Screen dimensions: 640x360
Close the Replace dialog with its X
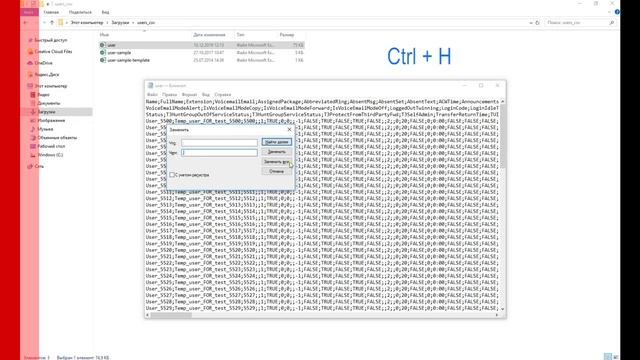pyautogui.click(x=289, y=129)
